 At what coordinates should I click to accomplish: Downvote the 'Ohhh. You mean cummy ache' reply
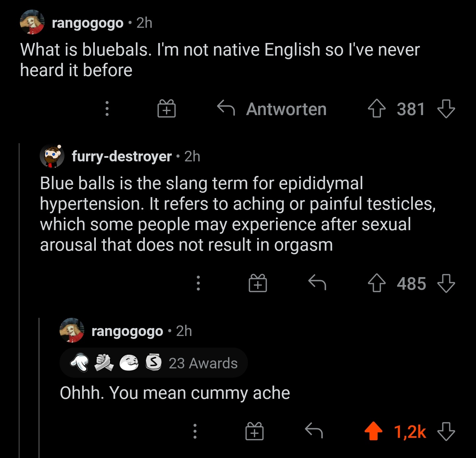(x=446, y=431)
